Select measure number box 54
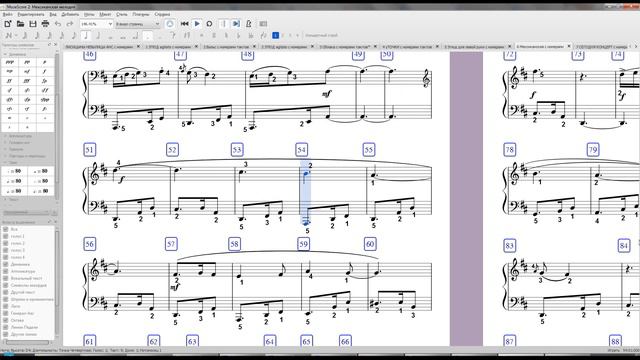 point(302,150)
